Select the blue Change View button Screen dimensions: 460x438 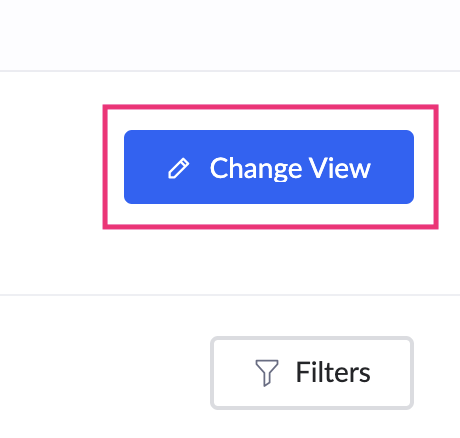269,167
